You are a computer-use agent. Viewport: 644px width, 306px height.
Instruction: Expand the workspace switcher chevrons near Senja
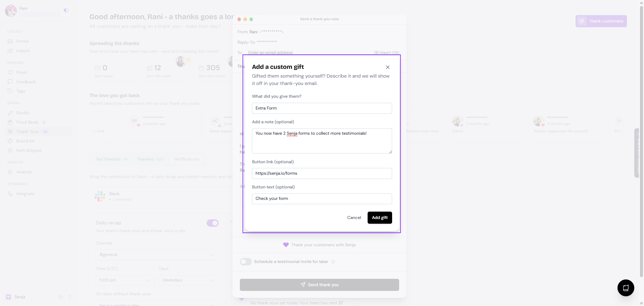(69, 297)
